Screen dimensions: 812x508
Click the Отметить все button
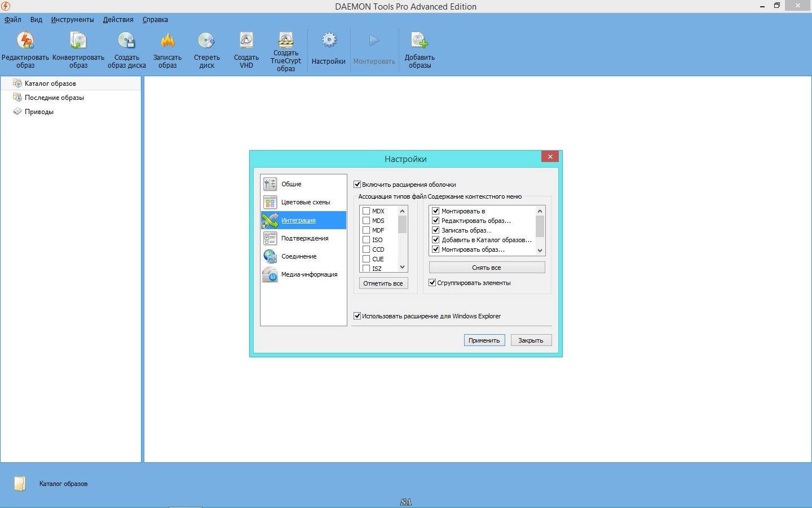(x=383, y=283)
